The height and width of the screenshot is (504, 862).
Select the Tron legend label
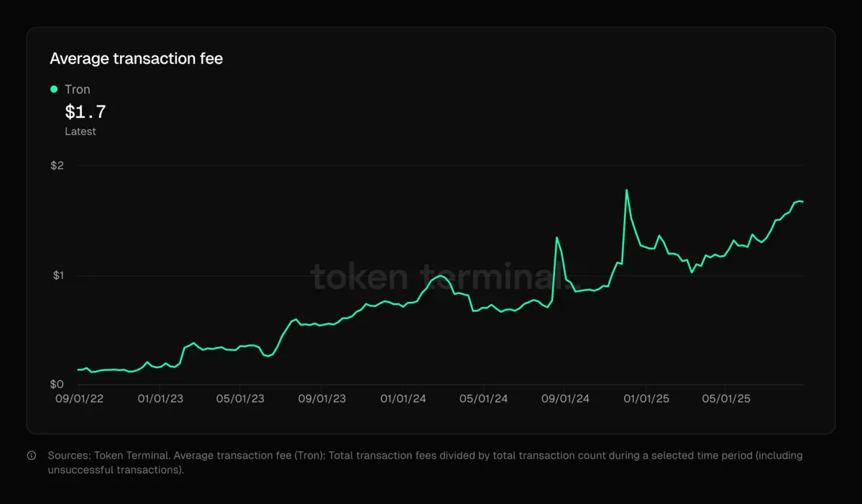78,90
